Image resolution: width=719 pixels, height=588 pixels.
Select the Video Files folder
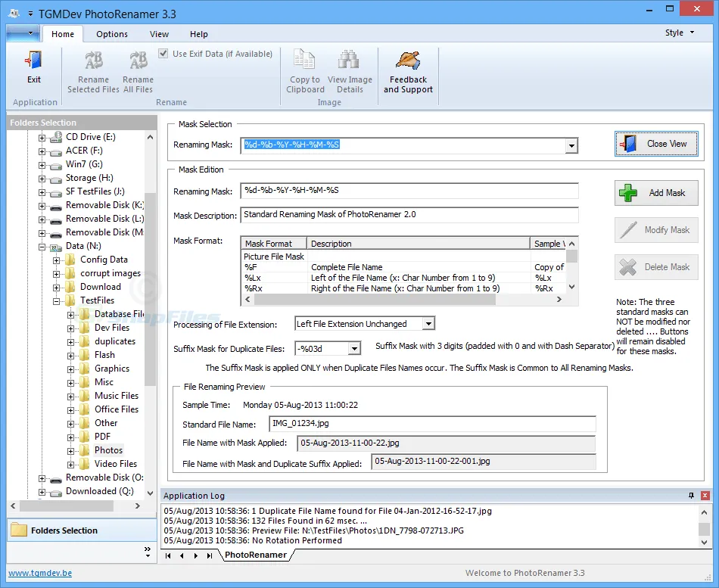[x=116, y=464]
